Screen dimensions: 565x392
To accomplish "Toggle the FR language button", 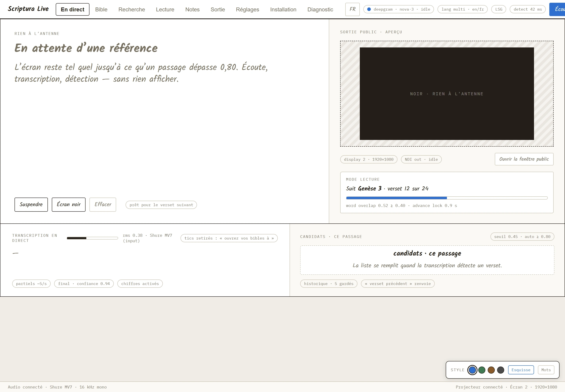I will [352, 9].
